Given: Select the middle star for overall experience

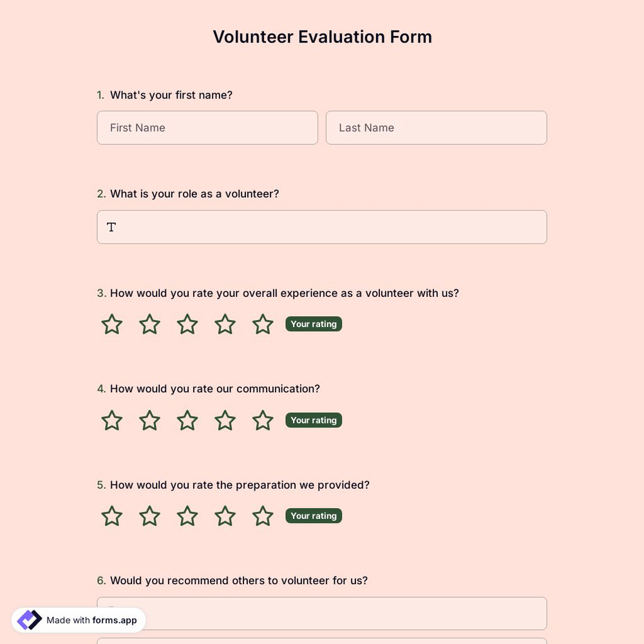Looking at the screenshot, I should [x=187, y=324].
